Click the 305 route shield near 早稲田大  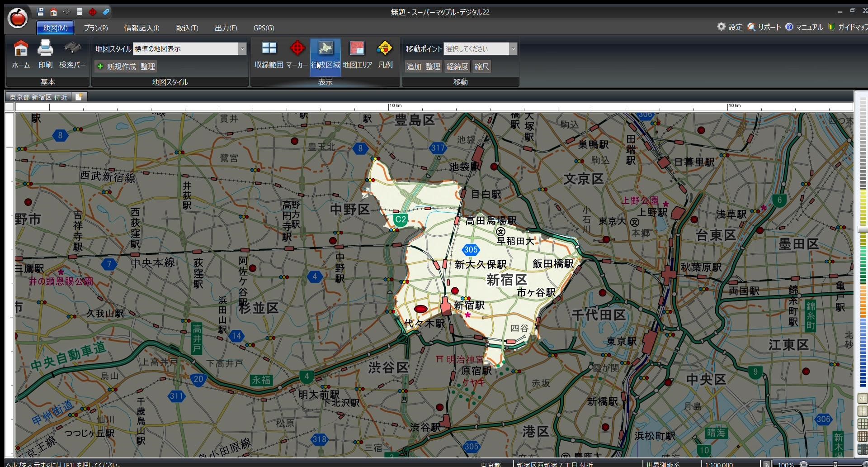(471, 249)
